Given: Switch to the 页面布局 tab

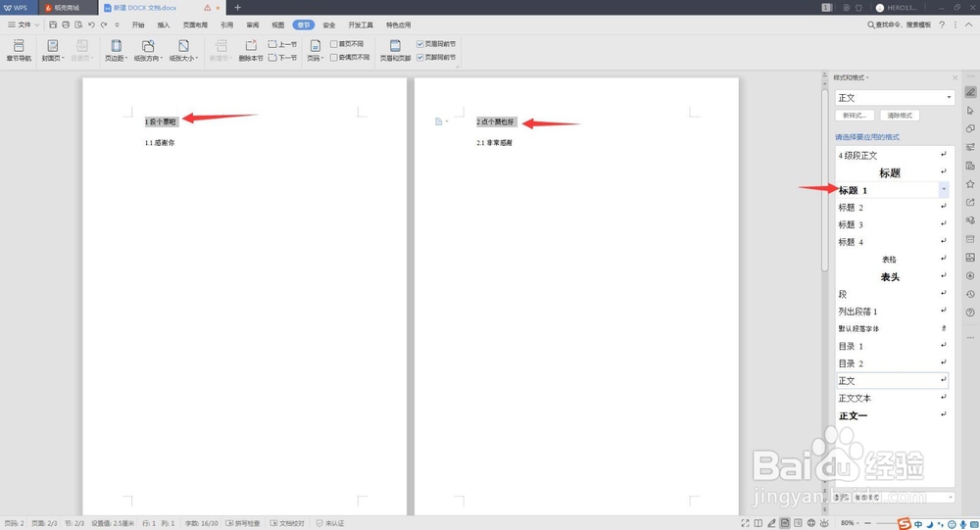Looking at the screenshot, I should (x=195, y=25).
